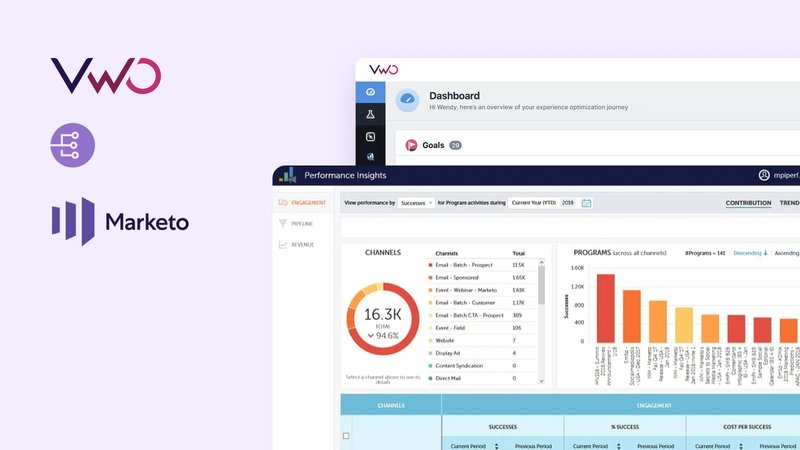
Task: Click the Goals heading in the VWO window
Action: 433,145
